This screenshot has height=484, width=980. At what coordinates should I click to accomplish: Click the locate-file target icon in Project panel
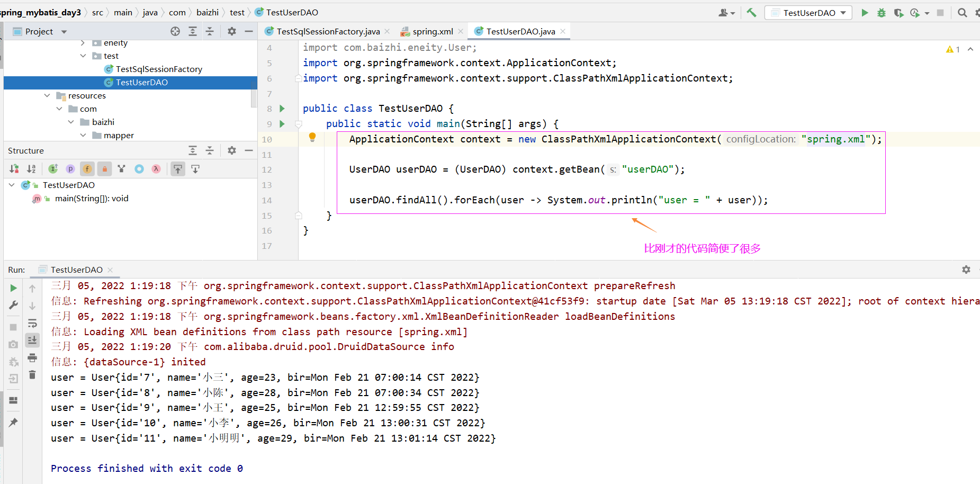[175, 31]
